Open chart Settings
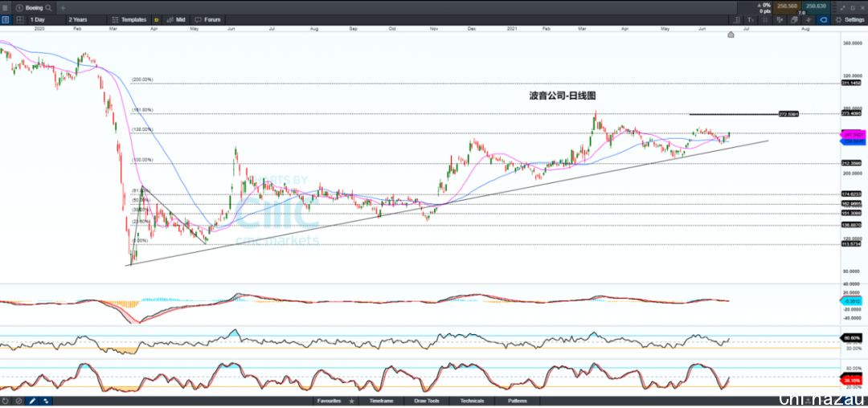 click(x=850, y=20)
